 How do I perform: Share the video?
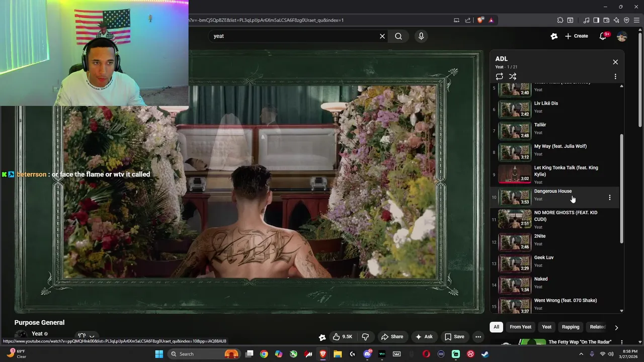[x=392, y=337]
